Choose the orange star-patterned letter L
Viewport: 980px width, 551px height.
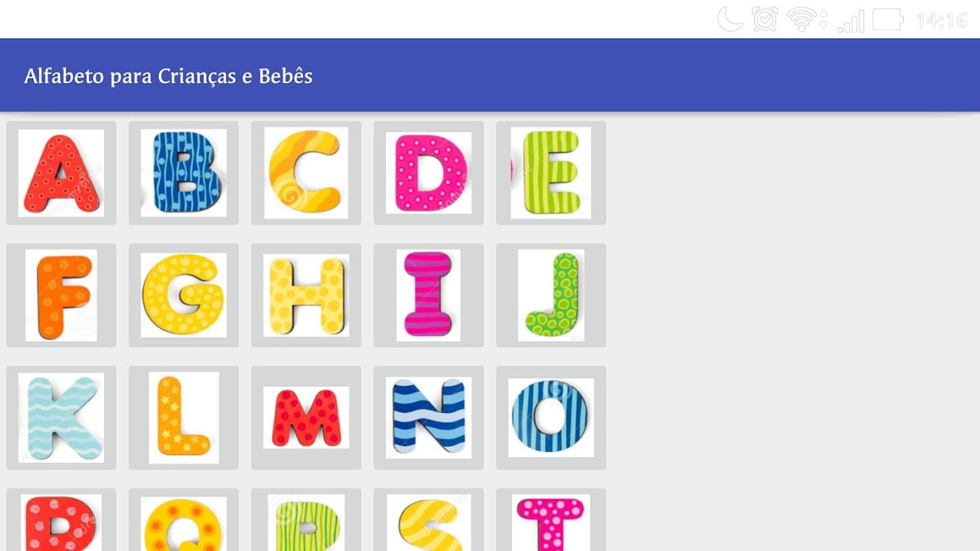pos(184,418)
